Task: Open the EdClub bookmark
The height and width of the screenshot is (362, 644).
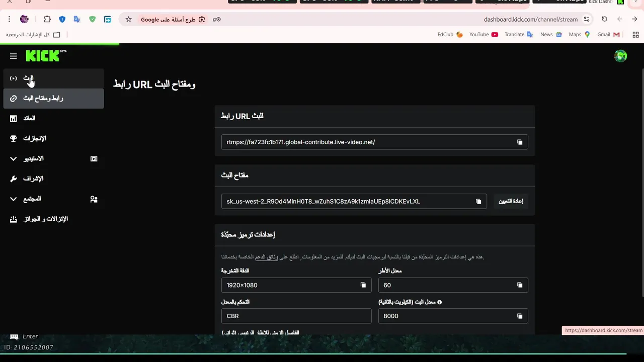Action: click(x=450, y=34)
